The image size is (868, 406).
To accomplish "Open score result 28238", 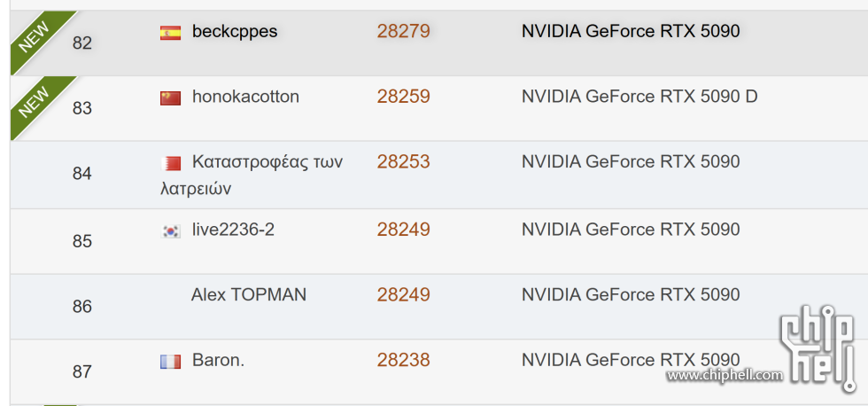I will 404,361.
